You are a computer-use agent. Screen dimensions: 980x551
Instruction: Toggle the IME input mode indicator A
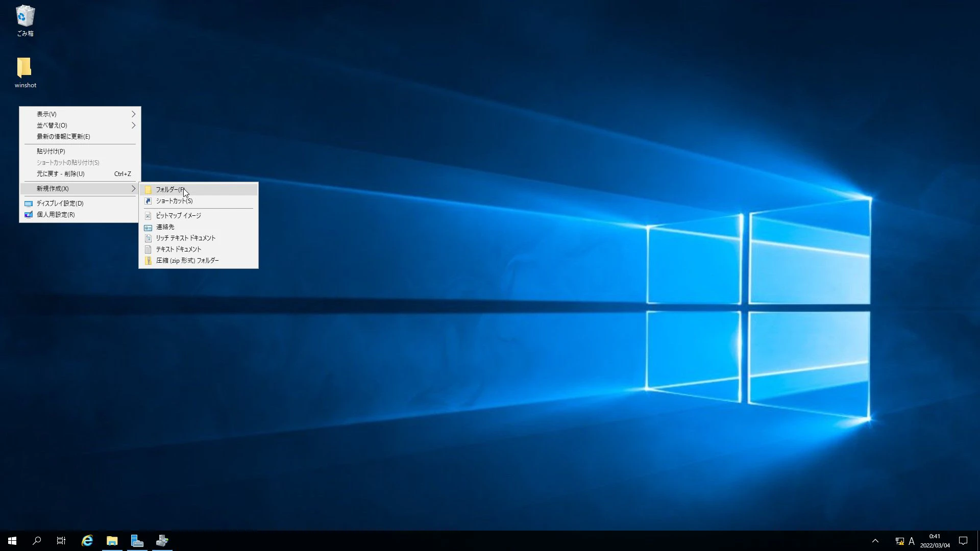tap(912, 541)
